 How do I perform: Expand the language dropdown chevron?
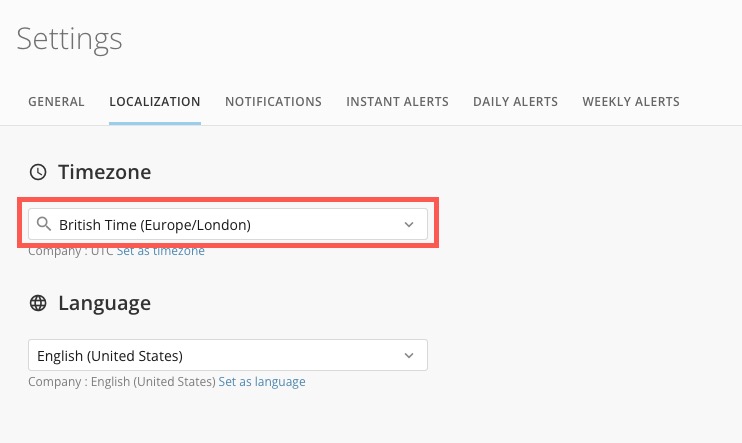pos(408,356)
